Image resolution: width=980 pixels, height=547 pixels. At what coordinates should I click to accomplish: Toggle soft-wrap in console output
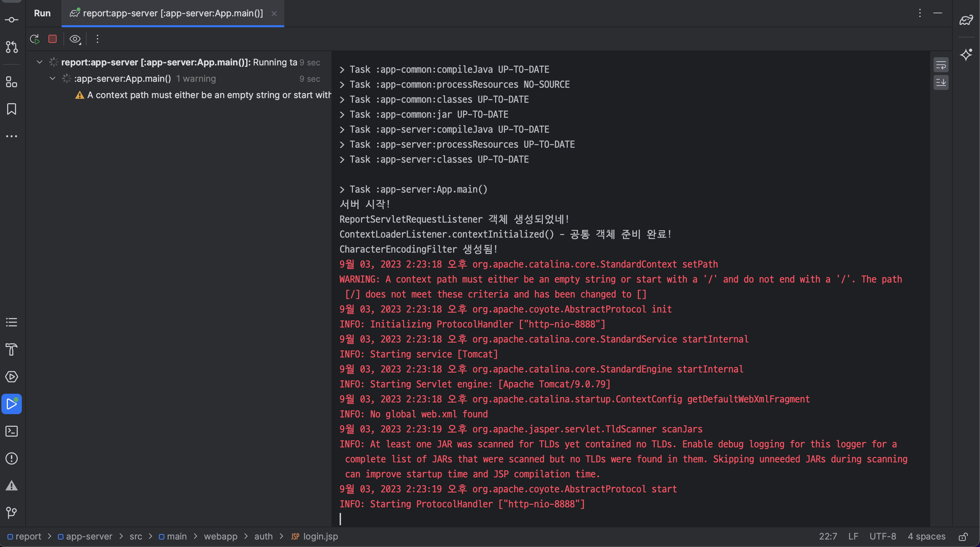[940, 65]
